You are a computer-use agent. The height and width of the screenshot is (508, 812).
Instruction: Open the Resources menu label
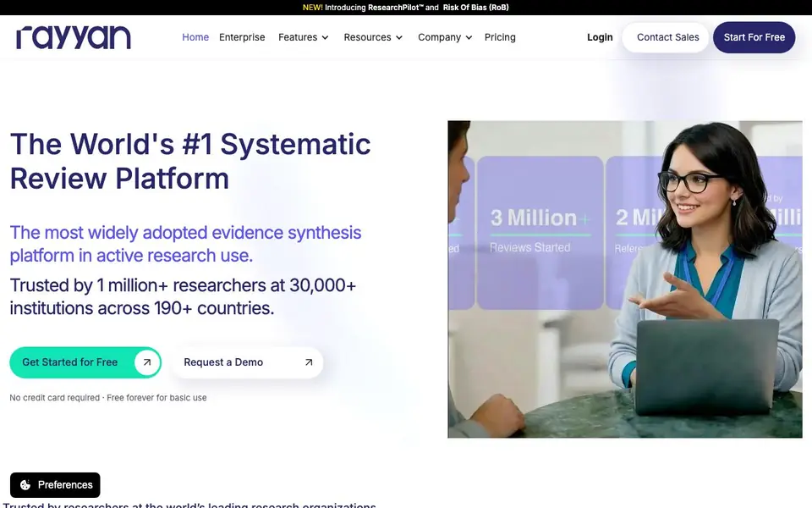tap(368, 37)
